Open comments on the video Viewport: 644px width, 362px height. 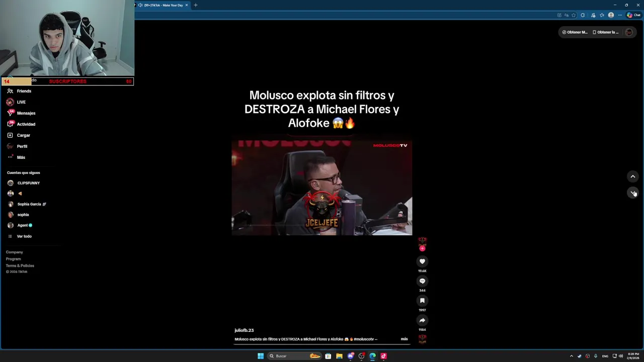coord(422,281)
